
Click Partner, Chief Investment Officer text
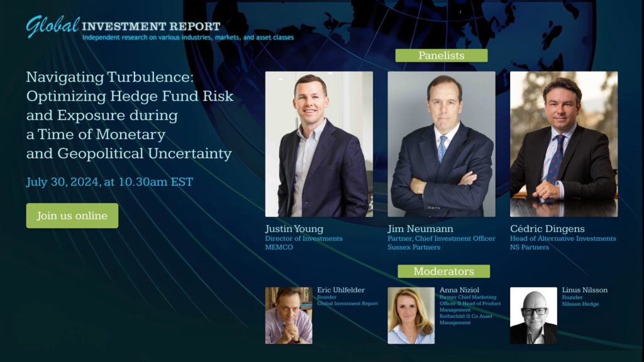click(441, 238)
